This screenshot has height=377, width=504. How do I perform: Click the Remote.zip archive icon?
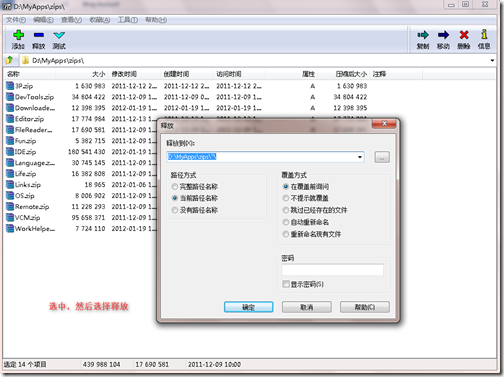click(10, 207)
